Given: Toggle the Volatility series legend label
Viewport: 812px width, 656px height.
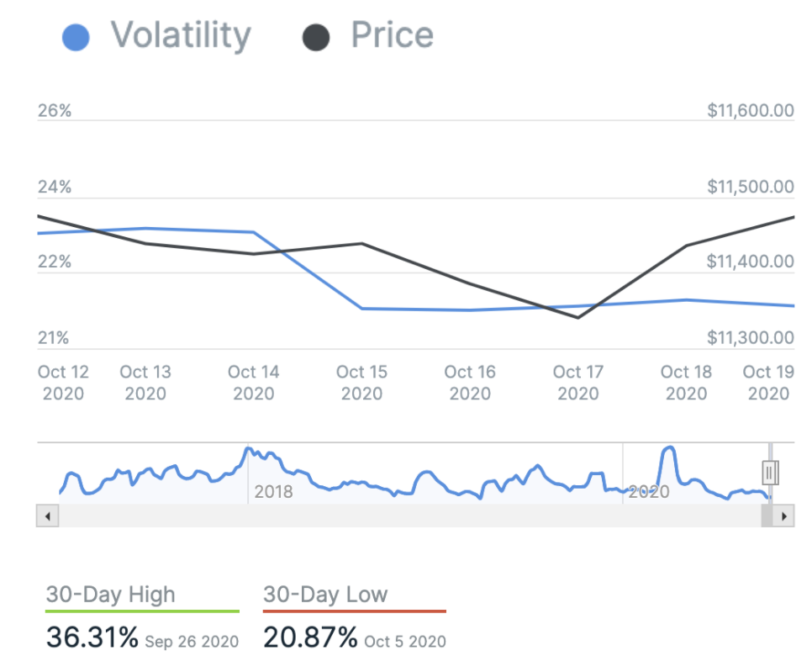Looking at the screenshot, I should point(182,35).
